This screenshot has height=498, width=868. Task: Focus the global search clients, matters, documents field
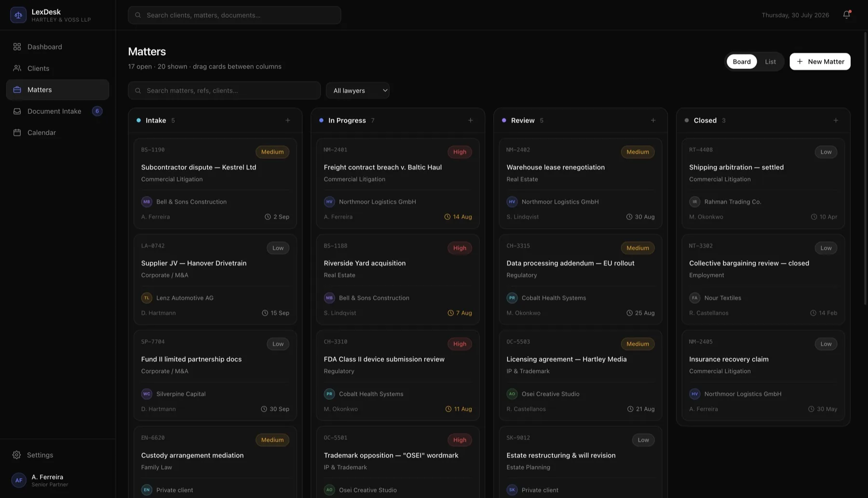pos(234,15)
